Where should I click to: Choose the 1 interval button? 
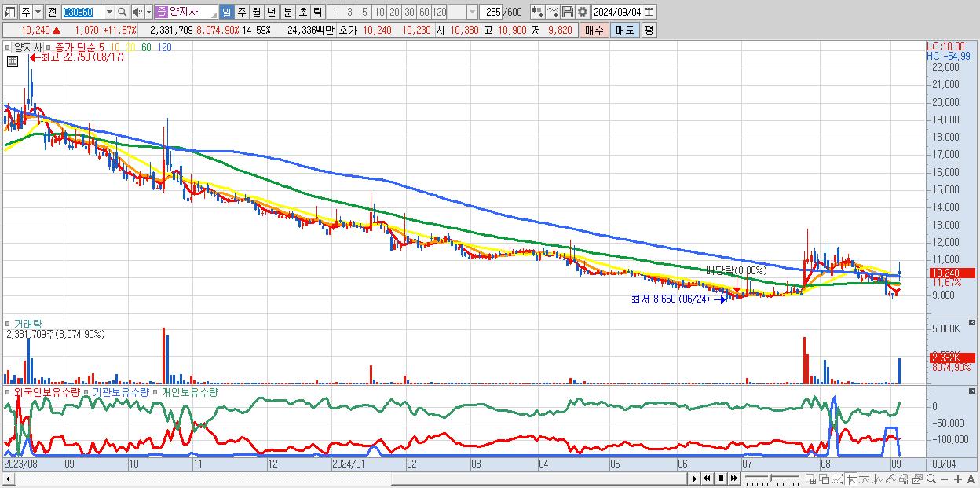(335, 12)
